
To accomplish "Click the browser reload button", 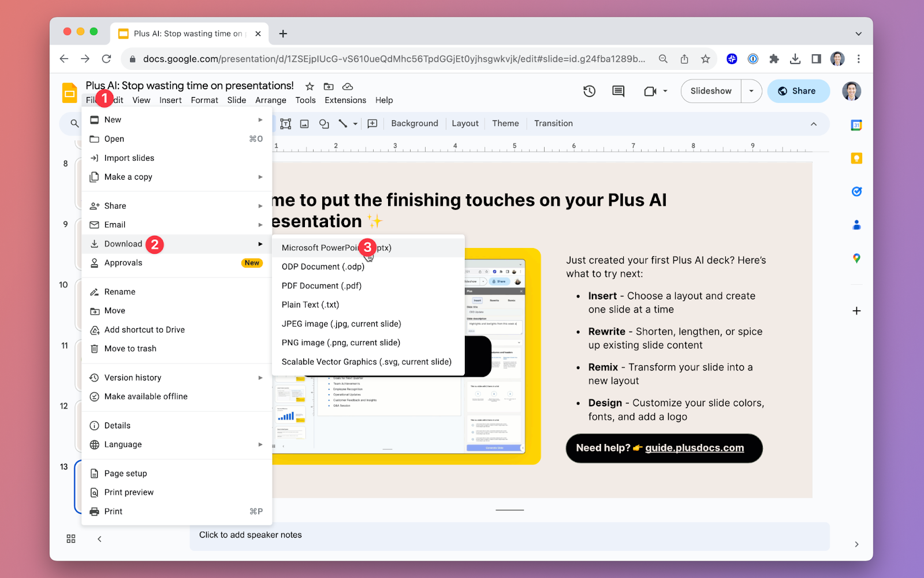I will click(x=106, y=59).
